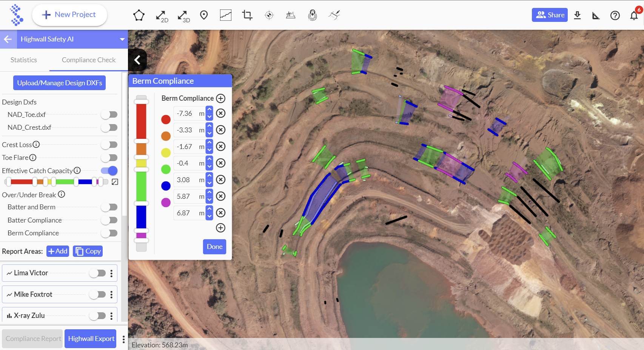This screenshot has height=350, width=644.
Task: Click Done in Berm Compliance dialog
Action: click(214, 247)
